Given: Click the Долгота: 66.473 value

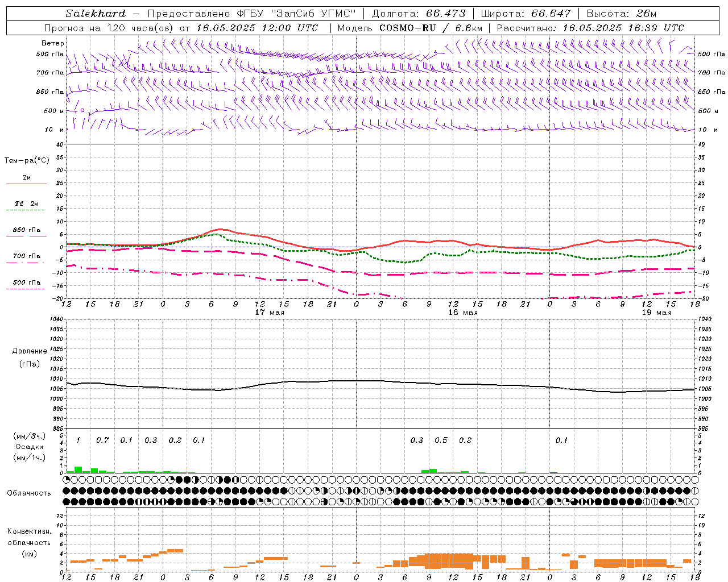Looking at the screenshot, I should [419, 14].
